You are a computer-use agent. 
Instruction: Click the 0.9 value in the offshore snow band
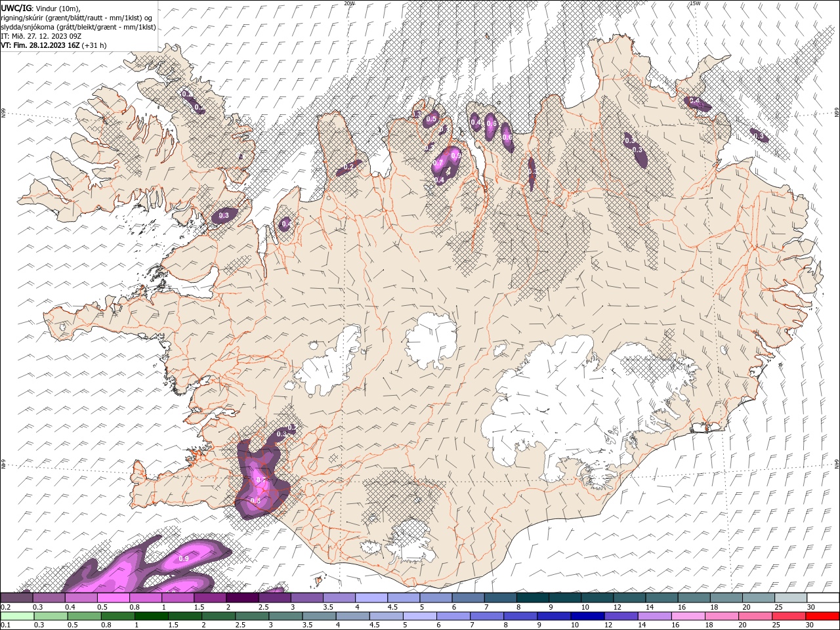(184, 558)
